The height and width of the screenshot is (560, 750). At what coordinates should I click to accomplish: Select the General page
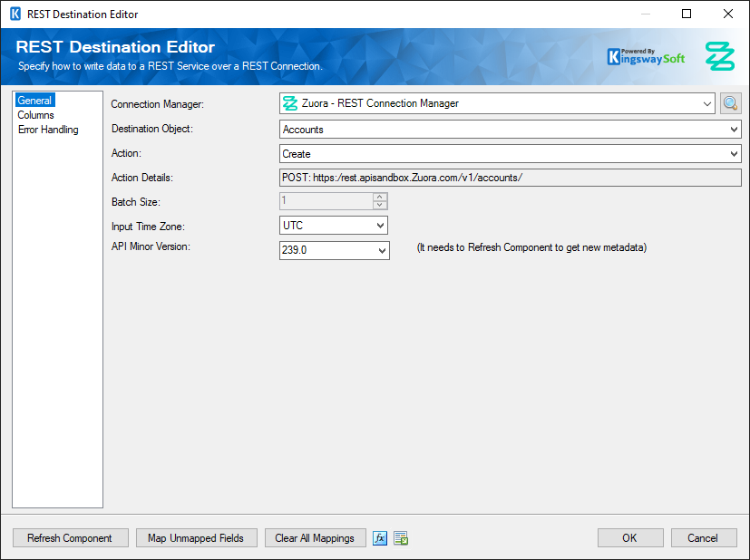(x=34, y=101)
